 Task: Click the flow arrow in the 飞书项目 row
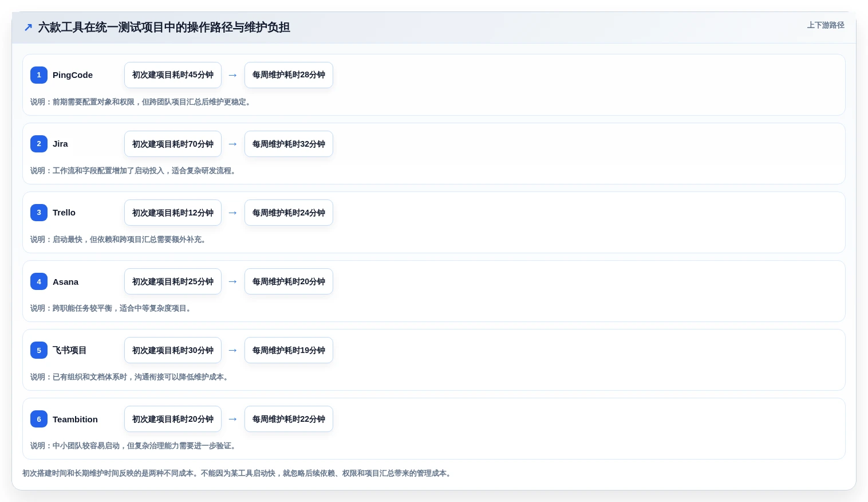tap(233, 350)
